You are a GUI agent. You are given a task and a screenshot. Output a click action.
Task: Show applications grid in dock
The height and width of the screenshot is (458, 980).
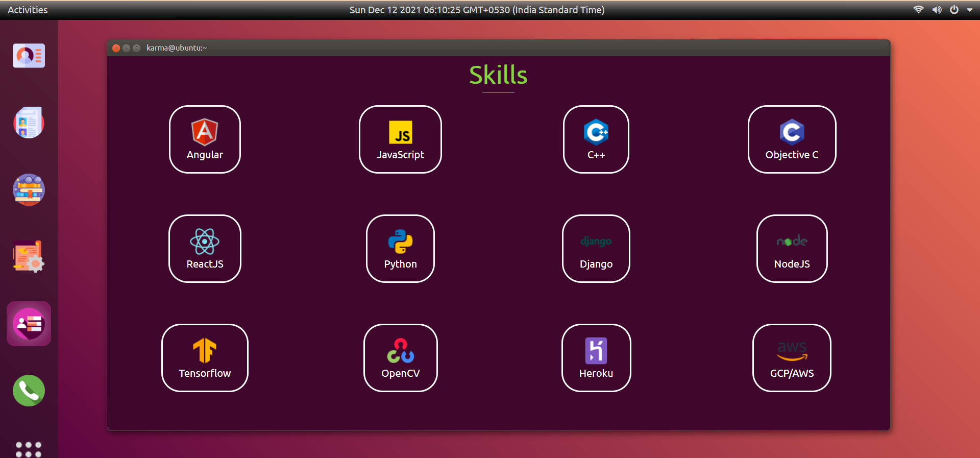29,449
